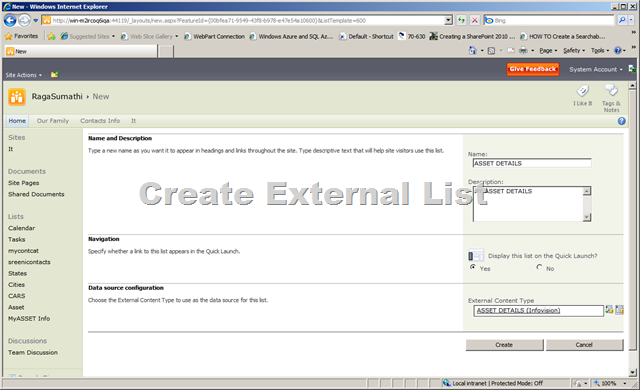Select the New browser tab
Image resolution: width=640 pixels, height=390 pixels.
80,51
